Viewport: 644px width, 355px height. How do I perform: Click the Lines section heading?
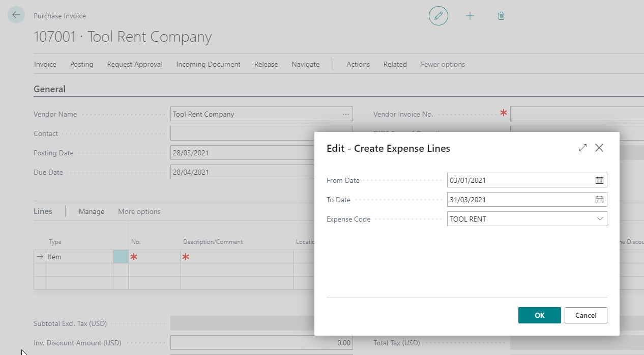click(43, 211)
